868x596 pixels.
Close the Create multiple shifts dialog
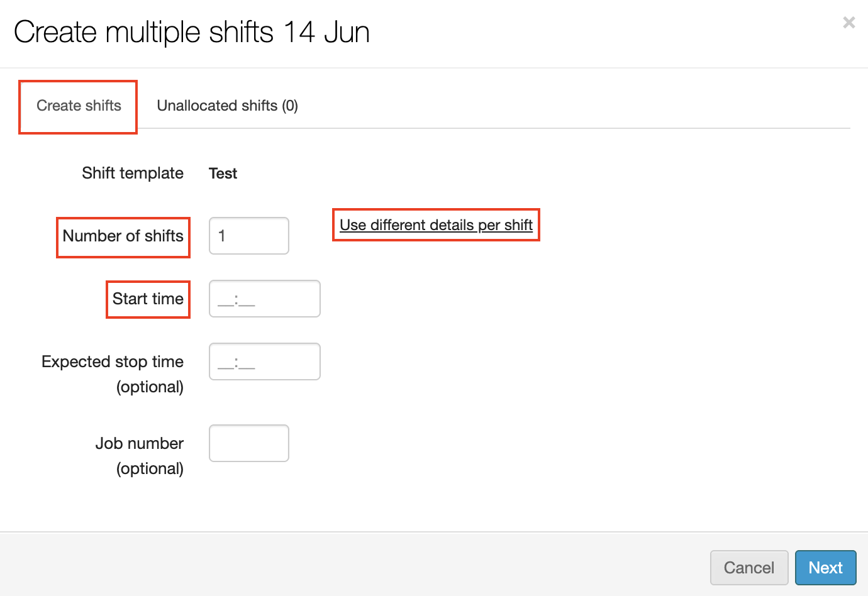point(849,23)
